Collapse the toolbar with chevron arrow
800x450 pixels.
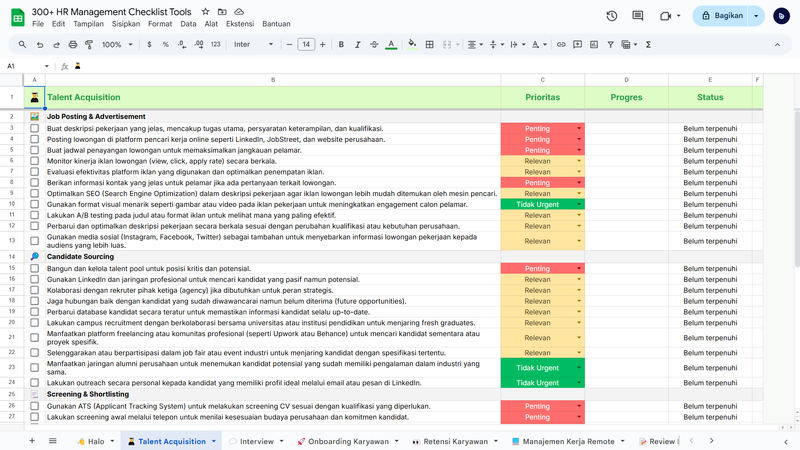(777, 45)
